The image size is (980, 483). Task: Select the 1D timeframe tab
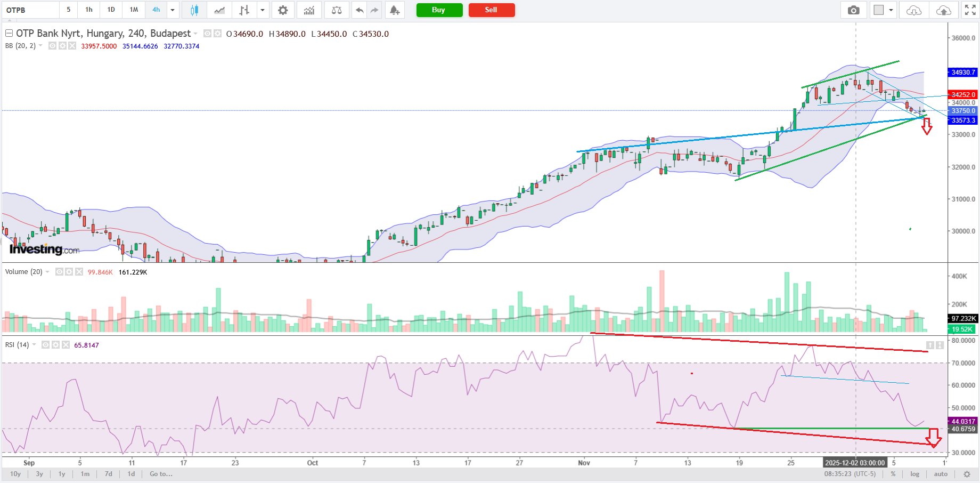click(x=111, y=10)
